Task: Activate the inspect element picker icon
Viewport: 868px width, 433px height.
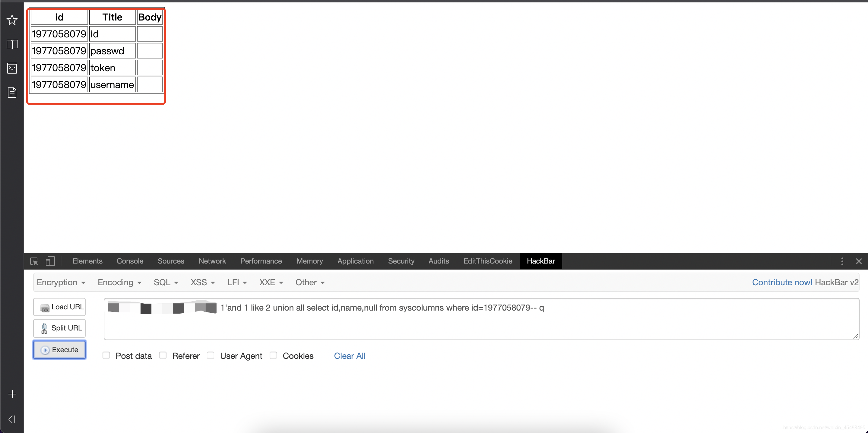Action: coord(34,261)
